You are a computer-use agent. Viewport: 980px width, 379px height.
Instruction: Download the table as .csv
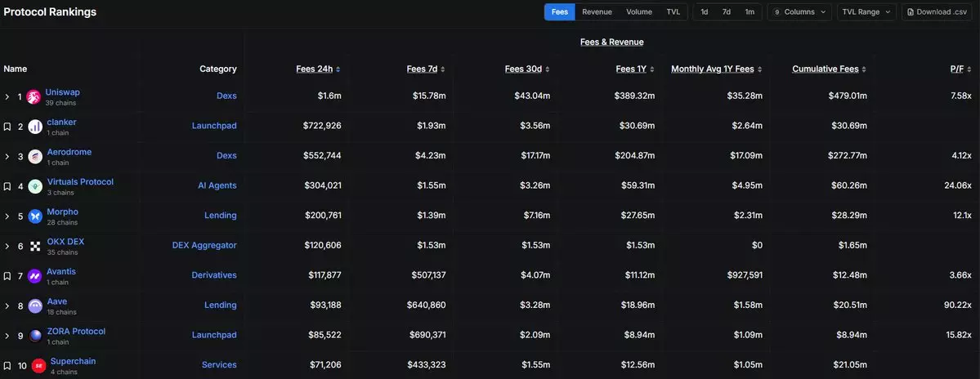(x=937, y=12)
